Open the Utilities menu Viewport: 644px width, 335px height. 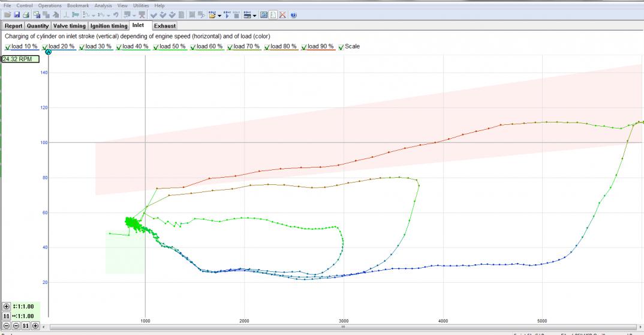tap(142, 5)
